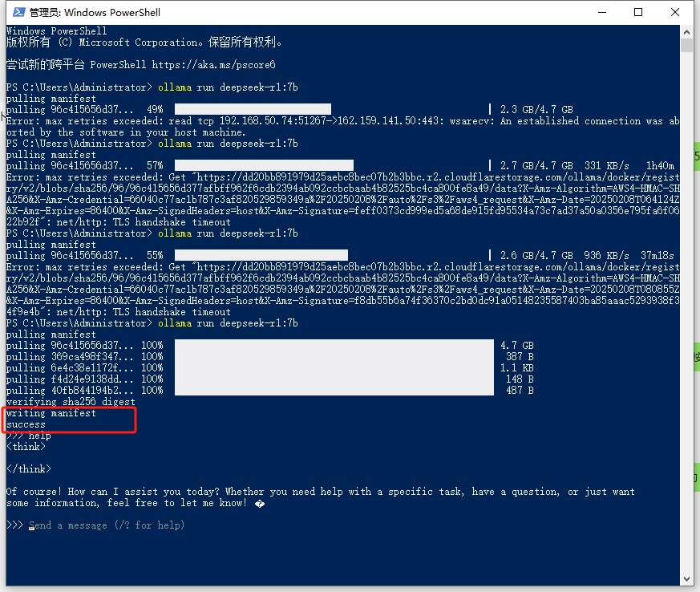Click the https://aka.ms/pscore6 URL text
Screen dimensions: 700x592
click(x=213, y=65)
